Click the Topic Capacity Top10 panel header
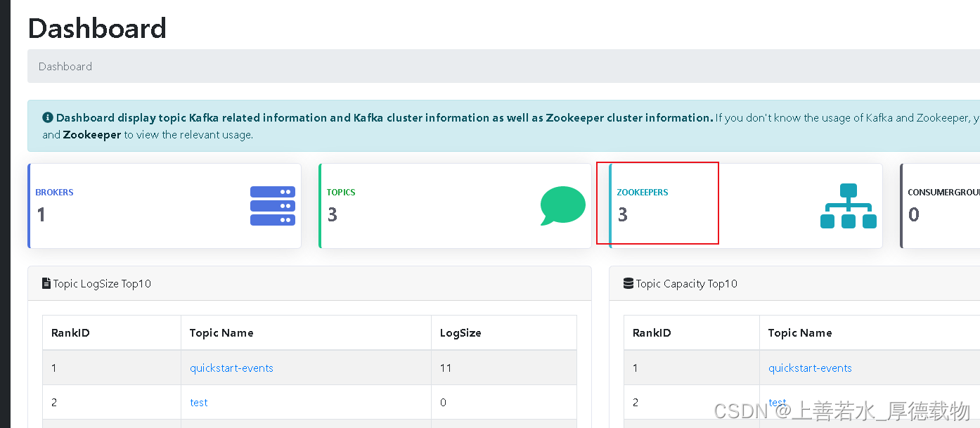Image resolution: width=980 pixels, height=428 pixels. click(794, 284)
